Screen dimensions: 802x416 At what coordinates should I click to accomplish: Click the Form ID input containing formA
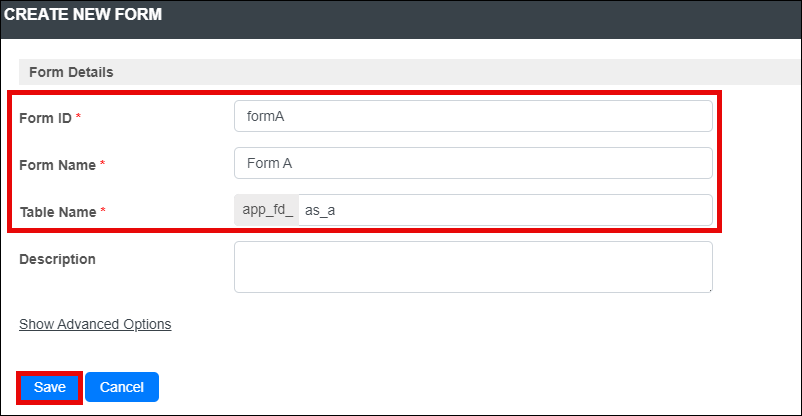coord(473,116)
